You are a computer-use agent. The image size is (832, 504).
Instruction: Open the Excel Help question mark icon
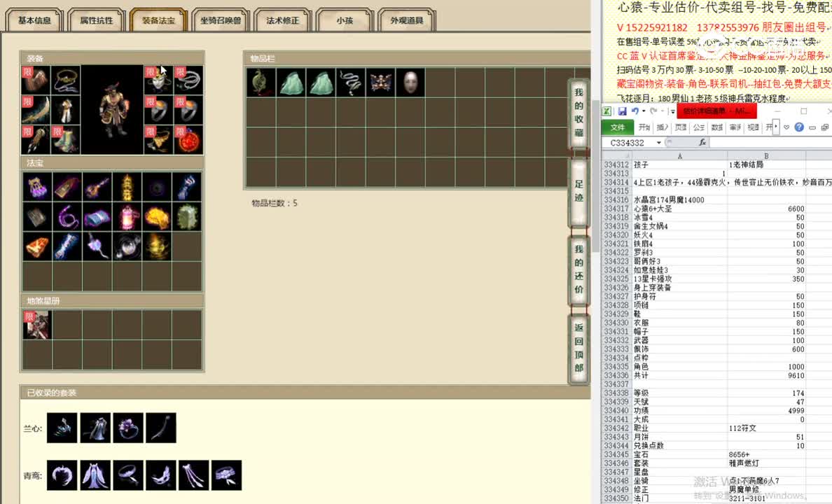799,127
